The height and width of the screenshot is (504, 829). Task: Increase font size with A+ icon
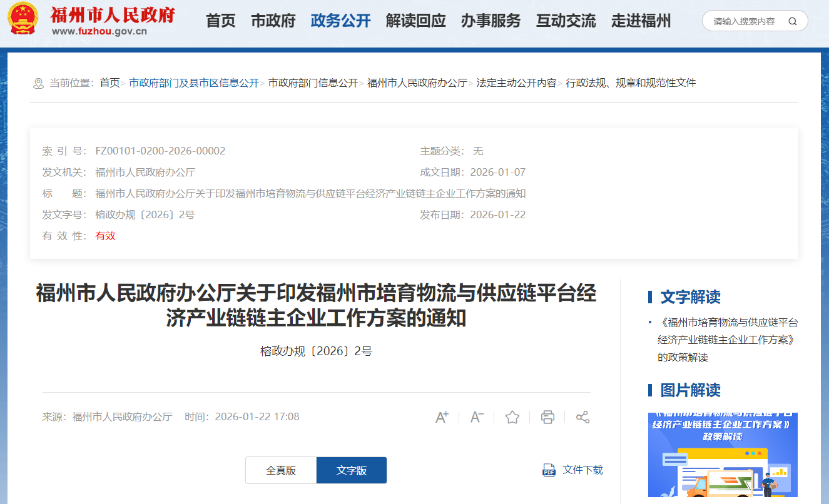click(x=442, y=417)
